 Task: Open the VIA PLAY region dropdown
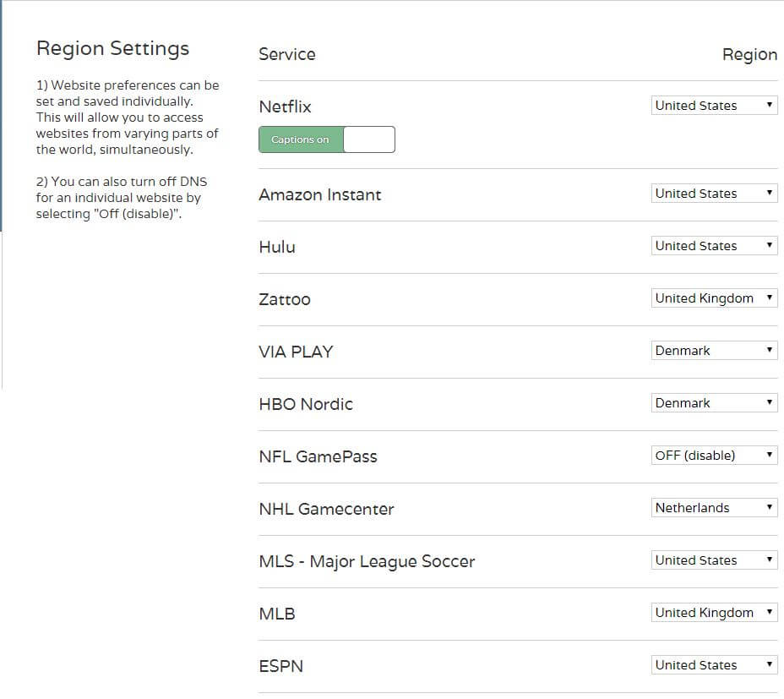coord(714,350)
